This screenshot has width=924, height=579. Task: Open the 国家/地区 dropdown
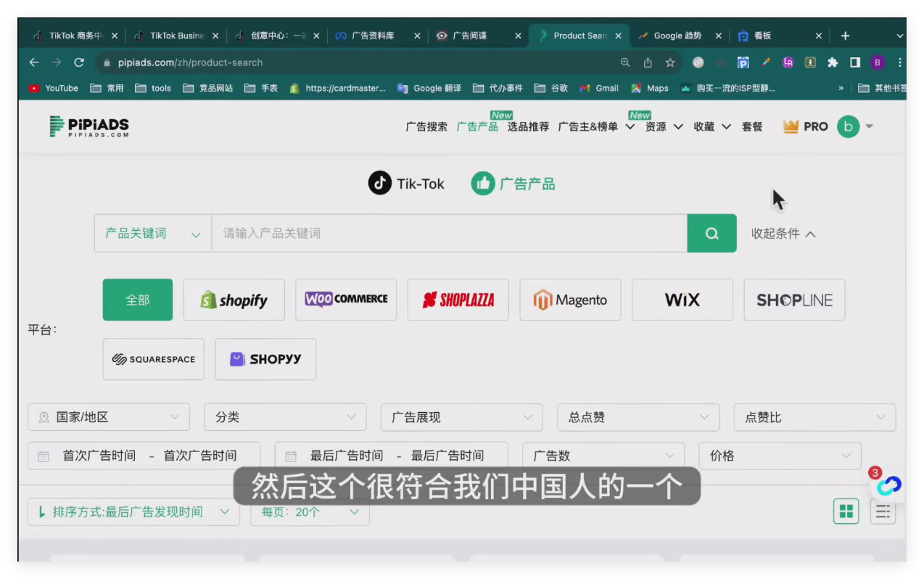pyautogui.click(x=109, y=417)
